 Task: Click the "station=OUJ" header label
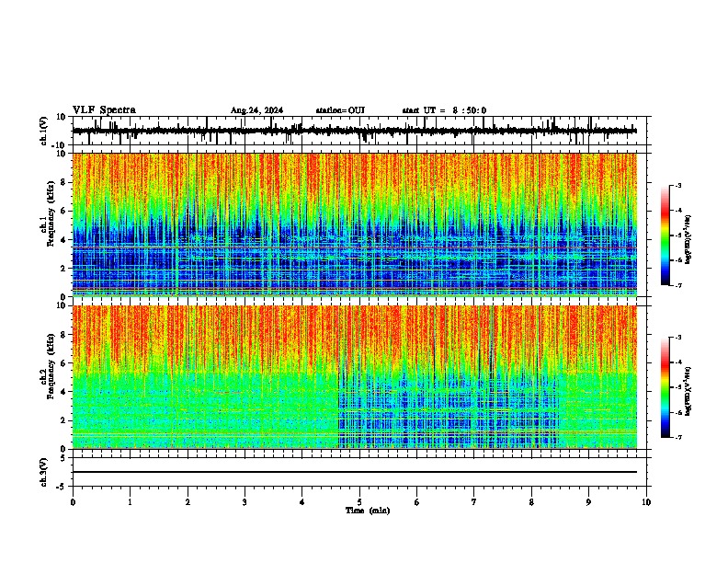click(x=340, y=110)
